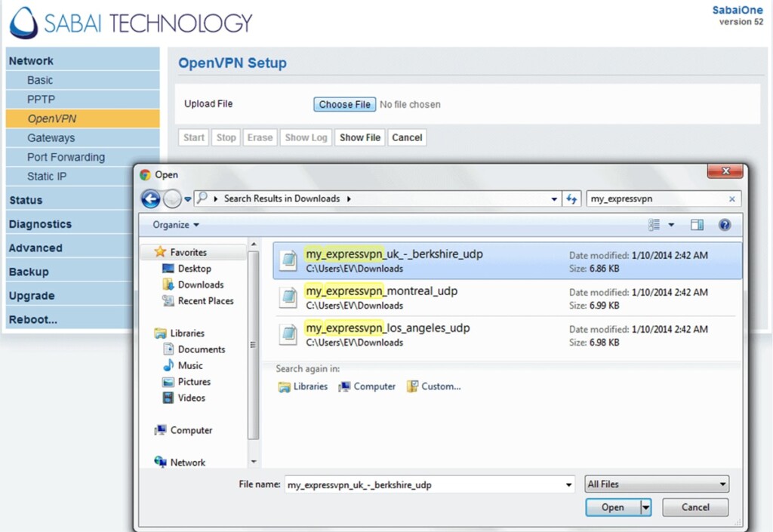Viewport: 773px width, 532px height.
Task: Clear the my_expressvpn search with X
Action: 732,199
